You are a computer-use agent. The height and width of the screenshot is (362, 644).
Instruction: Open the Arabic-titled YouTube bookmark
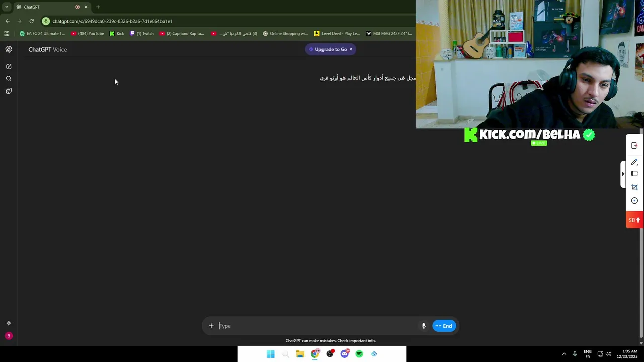pos(234,34)
